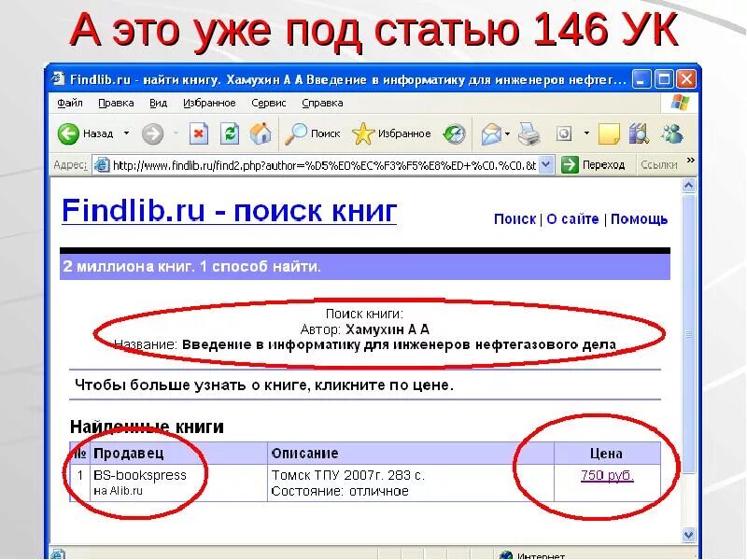The width and height of the screenshot is (747, 560).
Task: Open the Research books icon
Action: coord(639,133)
